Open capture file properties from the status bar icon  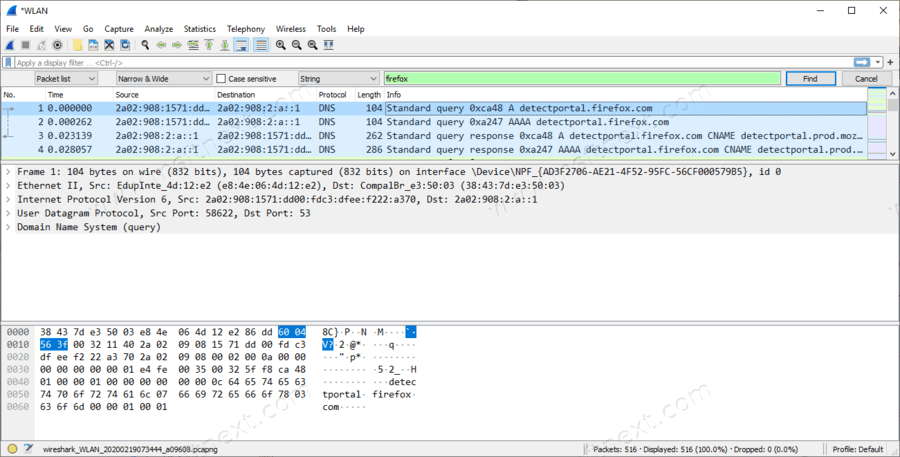click(x=28, y=449)
